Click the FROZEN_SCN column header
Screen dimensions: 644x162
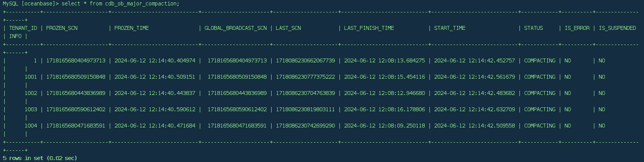click(62, 28)
